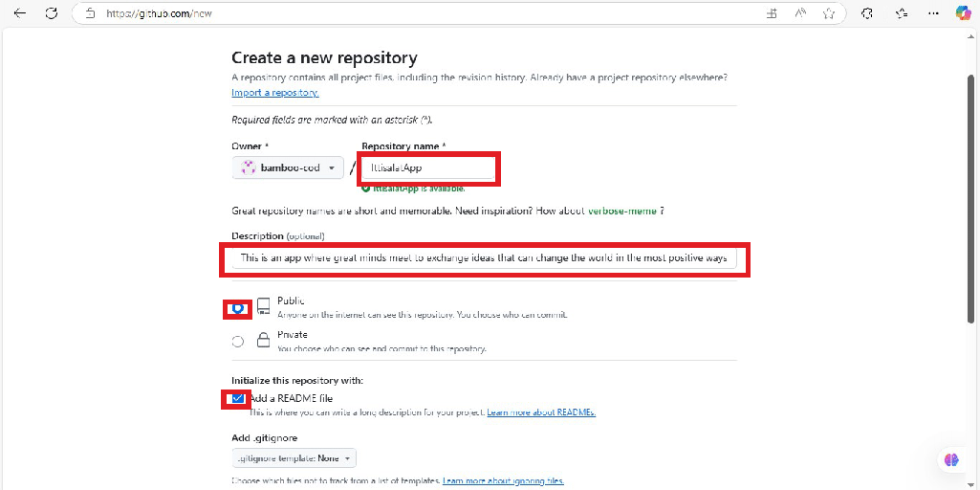Follow the Import a repository link

[275, 93]
